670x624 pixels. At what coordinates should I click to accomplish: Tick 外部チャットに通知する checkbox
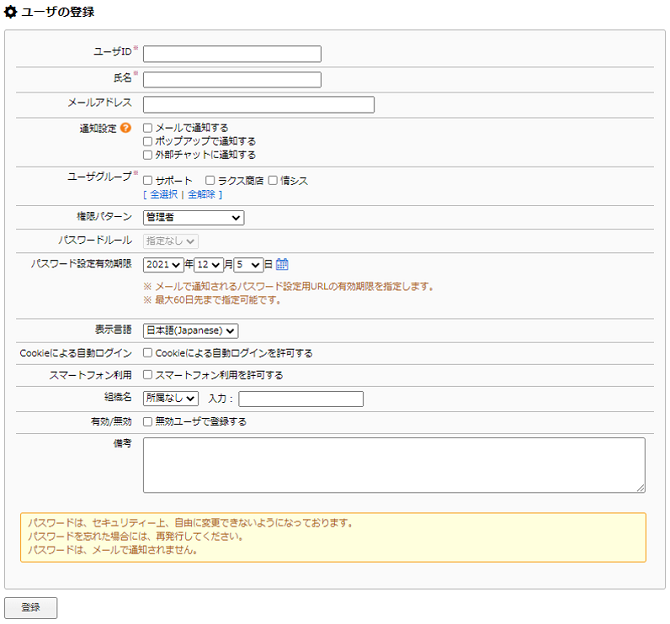tap(147, 155)
